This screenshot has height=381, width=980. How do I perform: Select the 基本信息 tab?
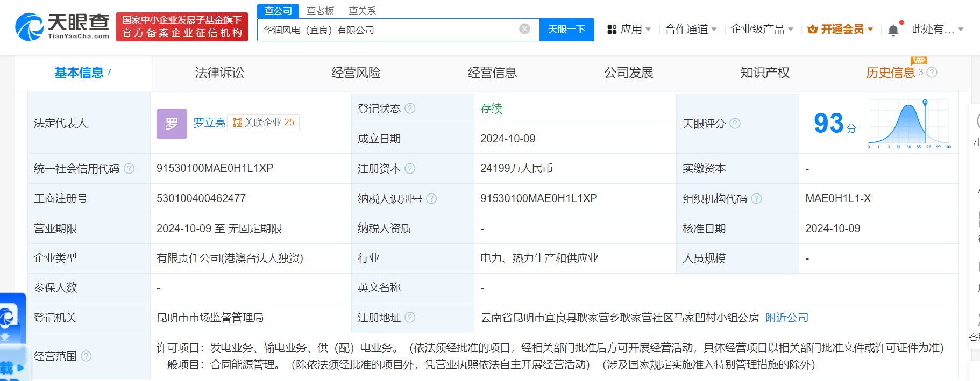click(x=83, y=73)
